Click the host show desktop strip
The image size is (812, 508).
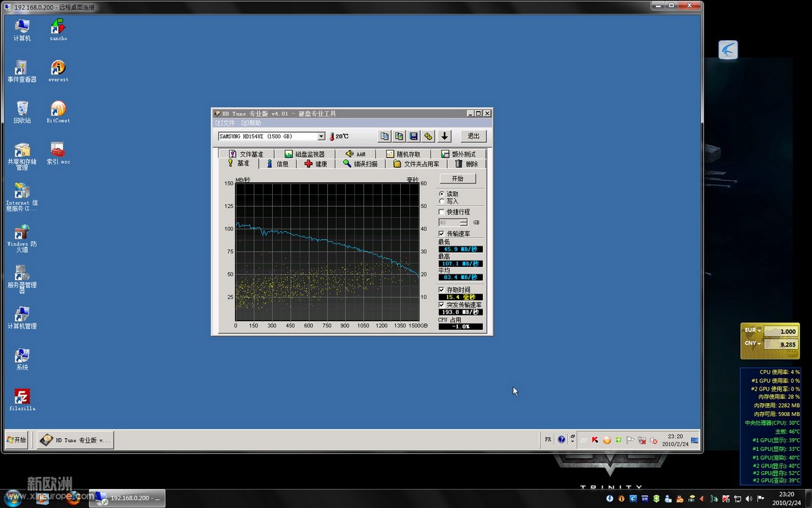[x=808, y=498]
